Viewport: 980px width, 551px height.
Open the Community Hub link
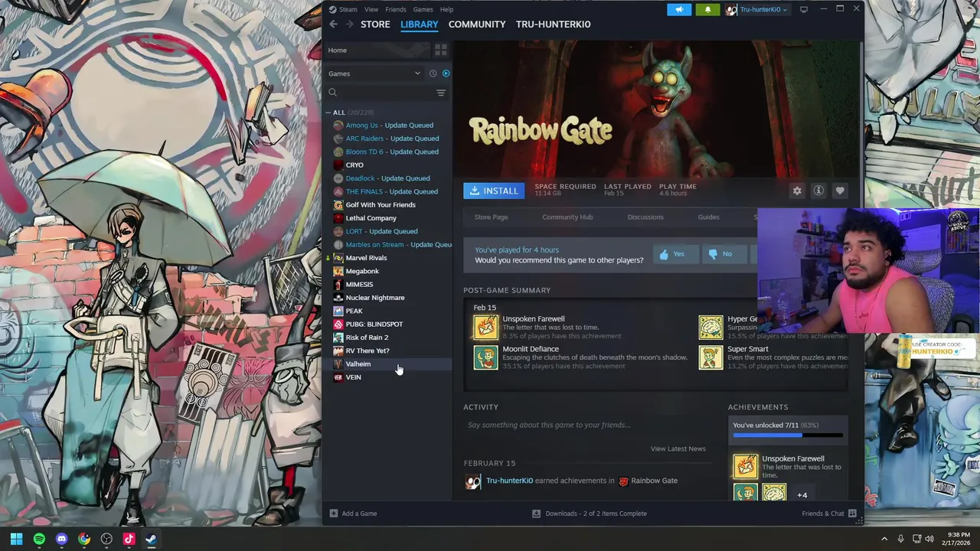pyautogui.click(x=567, y=217)
